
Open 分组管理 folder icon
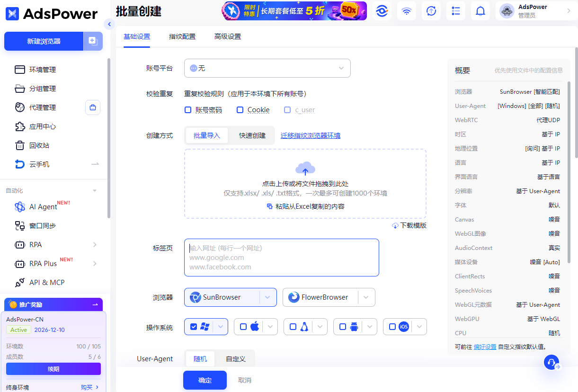pyautogui.click(x=20, y=89)
